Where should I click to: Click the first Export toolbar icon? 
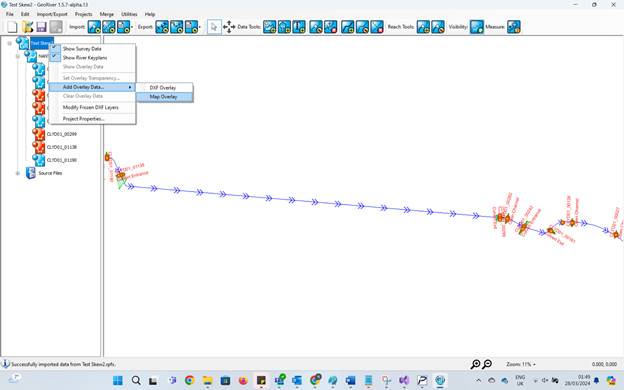click(x=162, y=27)
